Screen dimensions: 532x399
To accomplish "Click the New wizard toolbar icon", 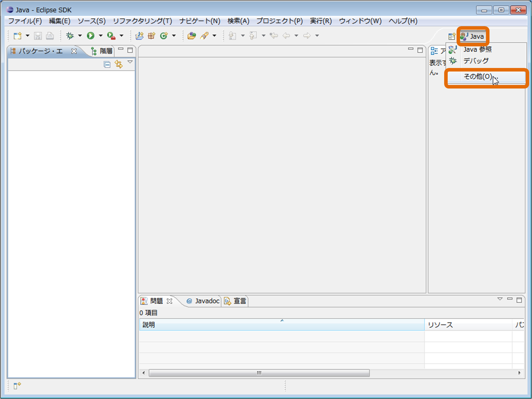I will (x=17, y=36).
